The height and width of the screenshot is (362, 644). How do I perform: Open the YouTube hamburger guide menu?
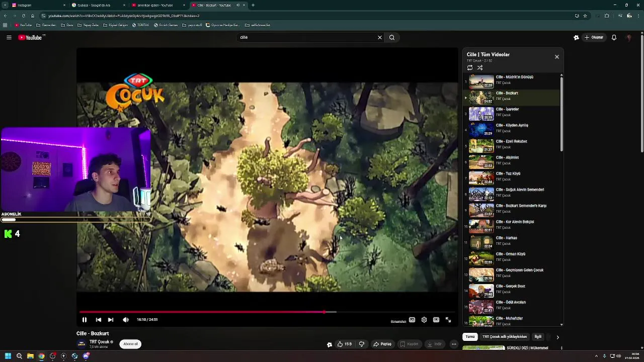pyautogui.click(x=9, y=37)
